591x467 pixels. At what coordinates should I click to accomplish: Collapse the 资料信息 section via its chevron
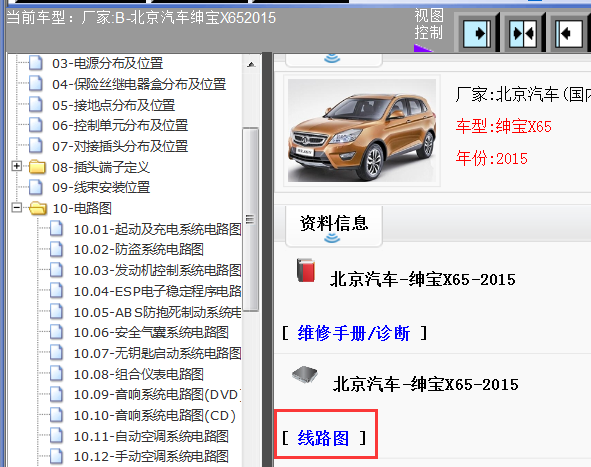(332, 238)
